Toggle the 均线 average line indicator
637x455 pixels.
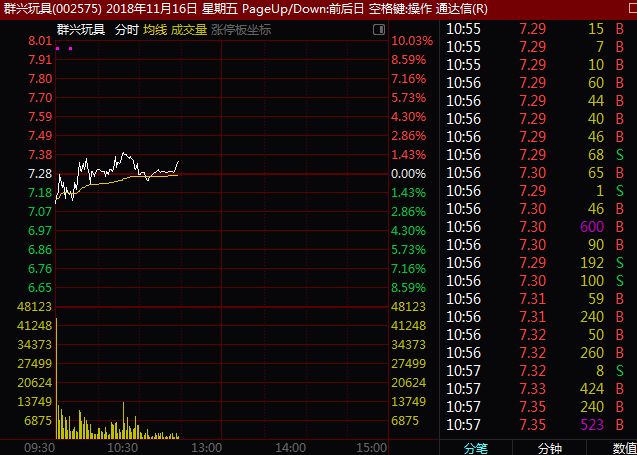click(x=154, y=30)
